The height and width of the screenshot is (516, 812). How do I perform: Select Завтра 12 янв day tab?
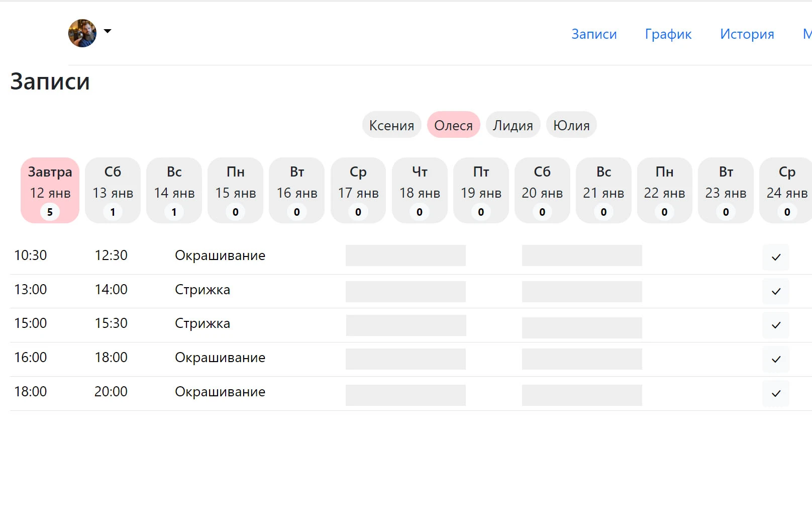coord(50,190)
